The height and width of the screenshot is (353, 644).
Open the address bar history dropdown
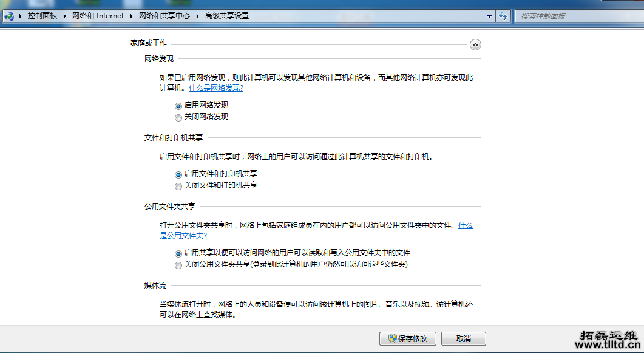click(x=489, y=16)
